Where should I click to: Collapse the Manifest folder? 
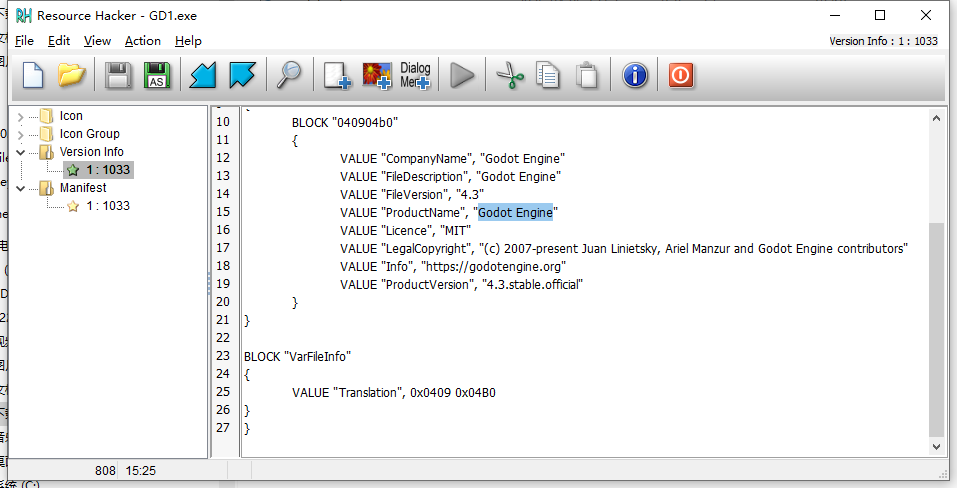point(20,188)
